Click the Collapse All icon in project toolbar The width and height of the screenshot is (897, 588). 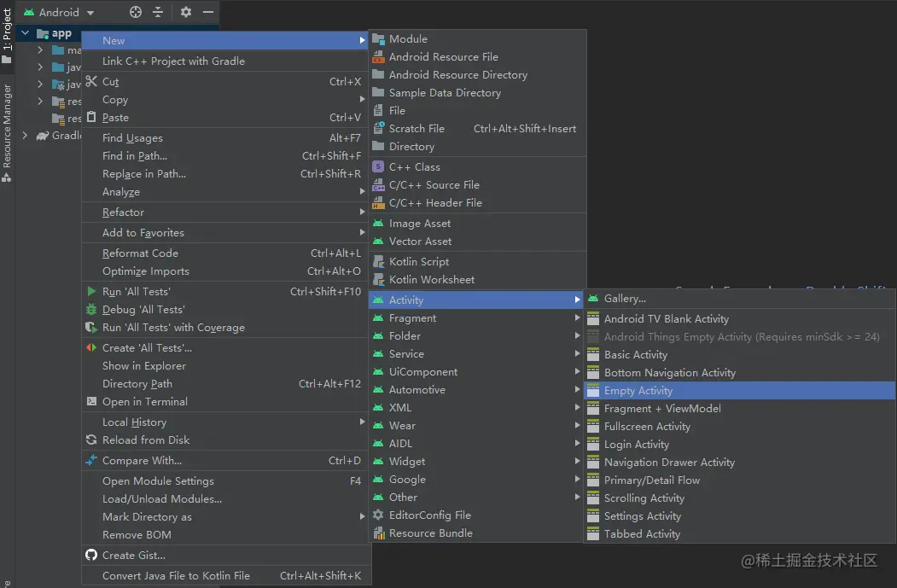158,12
